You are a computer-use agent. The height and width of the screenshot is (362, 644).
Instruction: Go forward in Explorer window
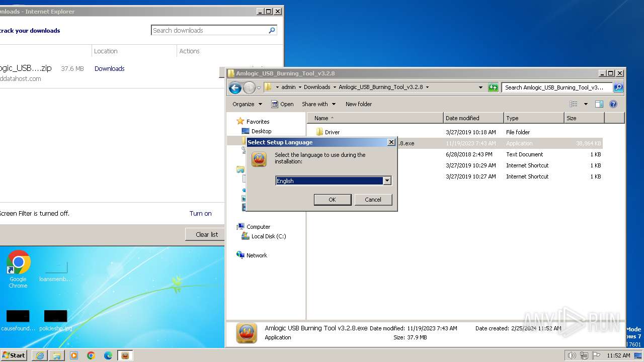point(249,87)
